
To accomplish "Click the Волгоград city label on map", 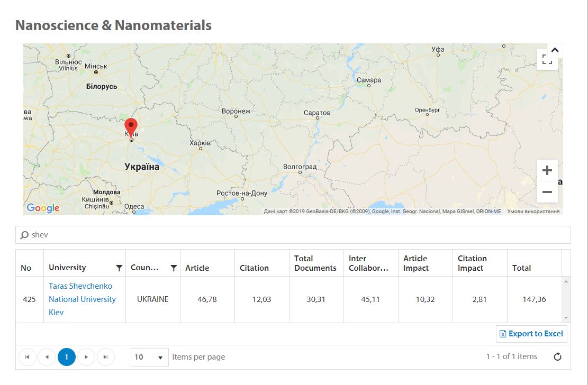I will pyautogui.click(x=300, y=167).
